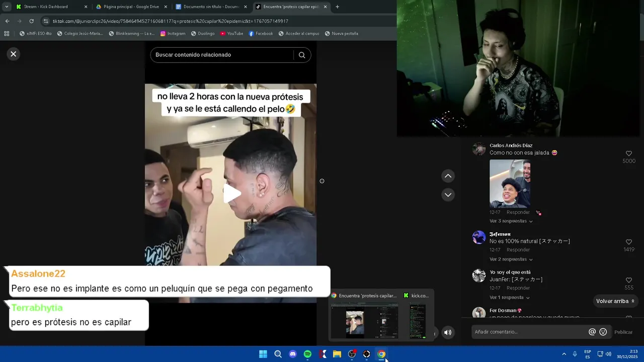
Task: Open 'Colegio Jesús-María' bookmark
Action: point(80,34)
